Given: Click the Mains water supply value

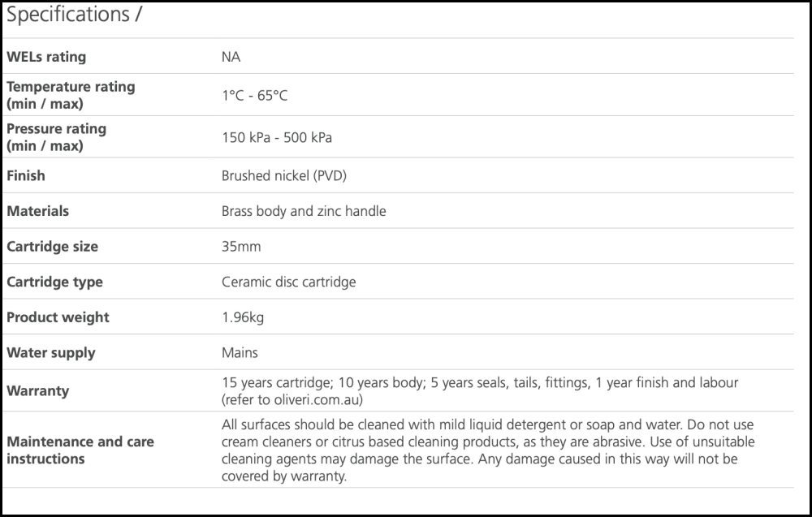Looking at the screenshot, I should point(240,353).
